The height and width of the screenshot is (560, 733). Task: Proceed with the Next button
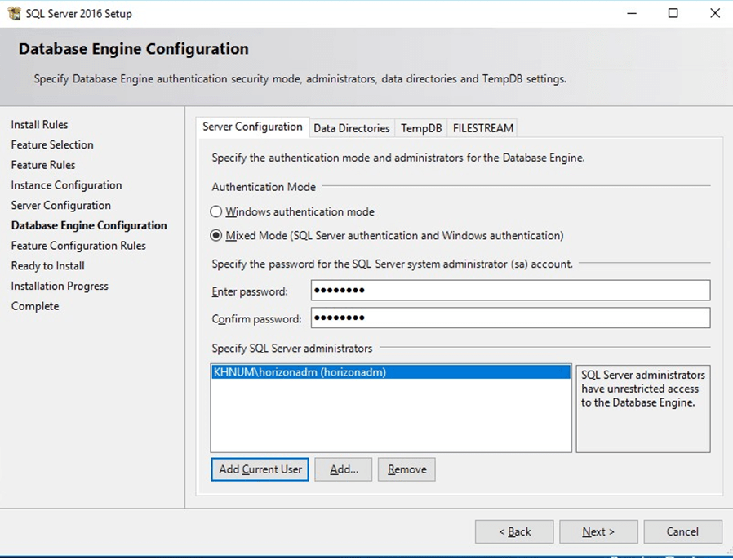598,532
